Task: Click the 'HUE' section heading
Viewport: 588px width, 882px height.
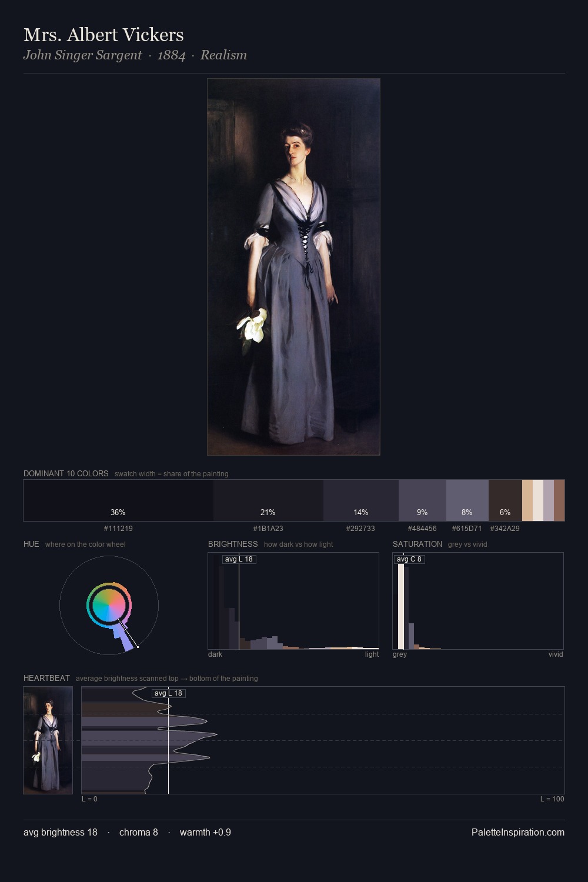Action: pyautogui.click(x=31, y=544)
